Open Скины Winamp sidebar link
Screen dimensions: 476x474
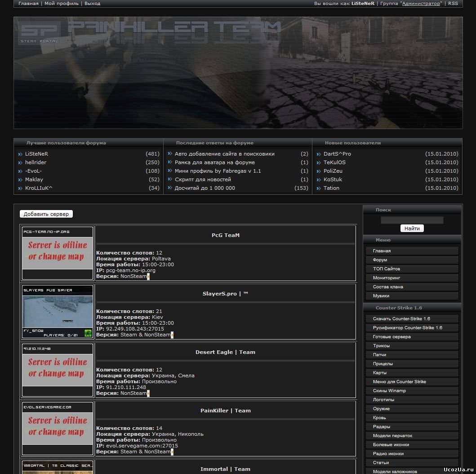tap(412, 391)
